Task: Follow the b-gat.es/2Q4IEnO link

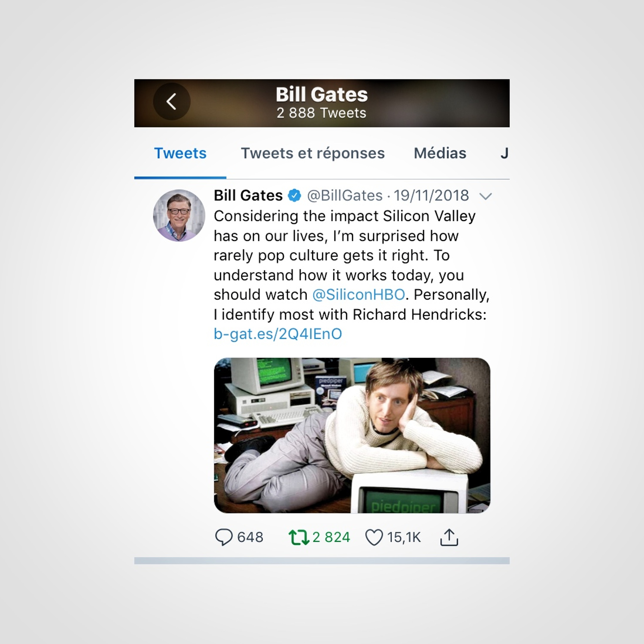Action: [x=278, y=334]
